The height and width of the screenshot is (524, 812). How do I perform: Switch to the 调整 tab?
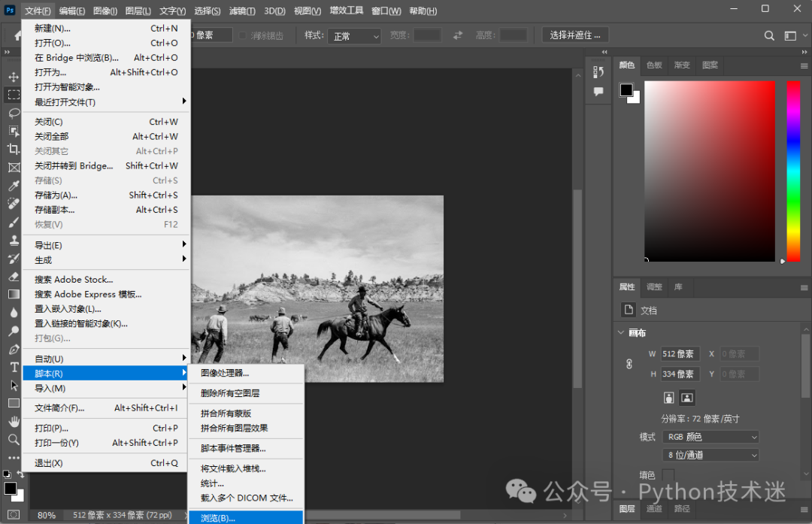[x=654, y=287]
